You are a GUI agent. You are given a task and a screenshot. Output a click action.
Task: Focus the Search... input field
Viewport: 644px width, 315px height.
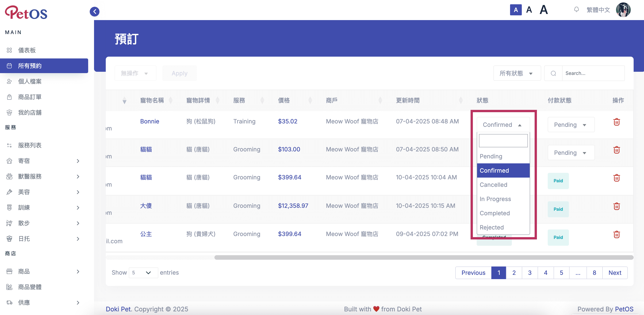pos(593,73)
